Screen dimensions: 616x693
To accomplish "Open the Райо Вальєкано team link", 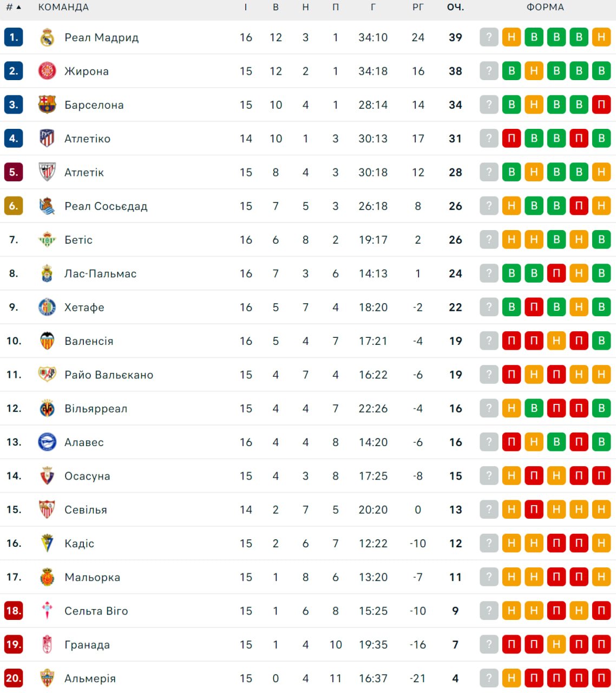I will click(108, 375).
